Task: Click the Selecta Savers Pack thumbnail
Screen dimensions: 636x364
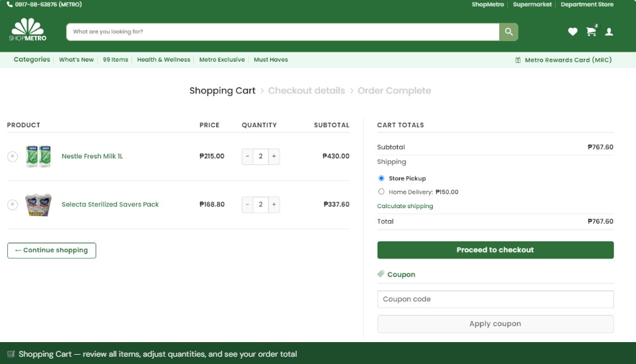Action: (x=39, y=204)
